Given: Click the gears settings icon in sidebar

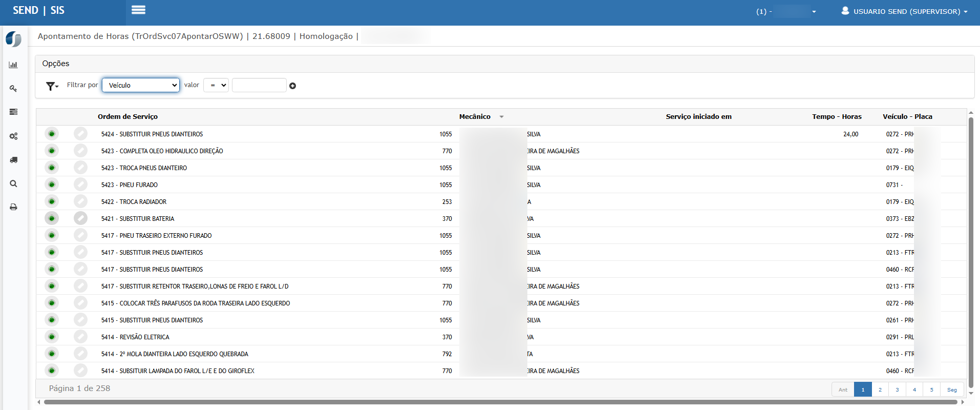Looking at the screenshot, I should point(13,136).
